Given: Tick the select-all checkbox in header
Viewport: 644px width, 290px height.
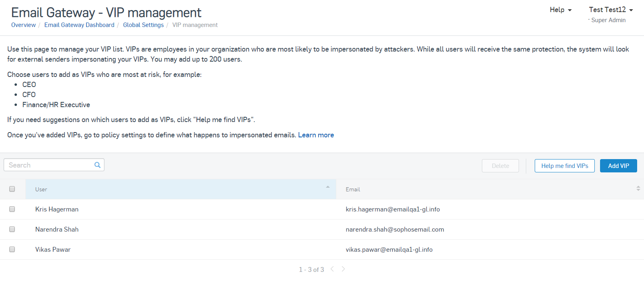Looking at the screenshot, I should click(12, 189).
